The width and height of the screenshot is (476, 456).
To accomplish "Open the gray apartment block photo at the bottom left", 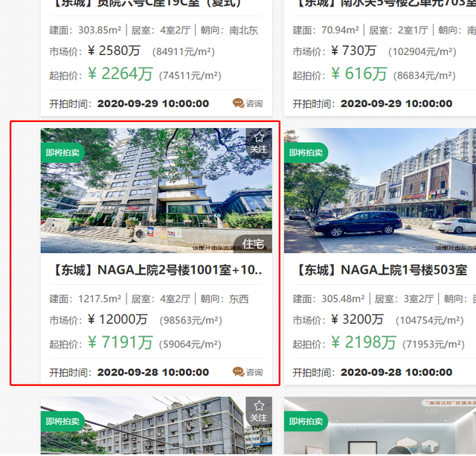I will tap(156, 426).
